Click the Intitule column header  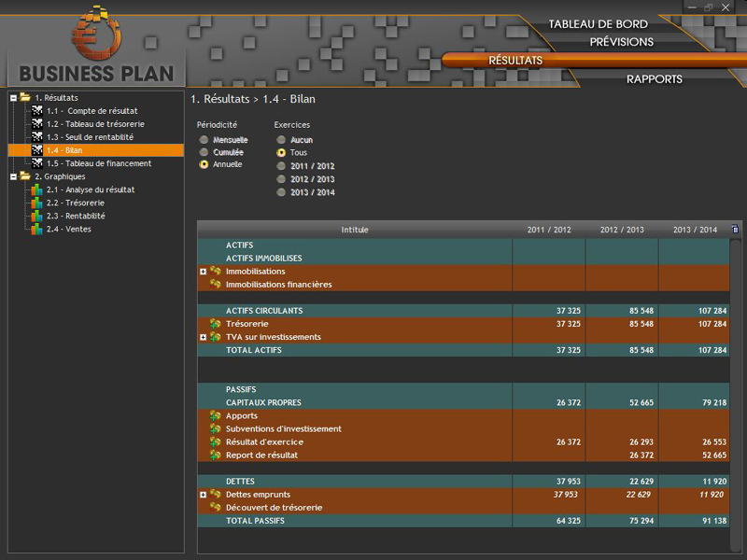click(x=355, y=230)
